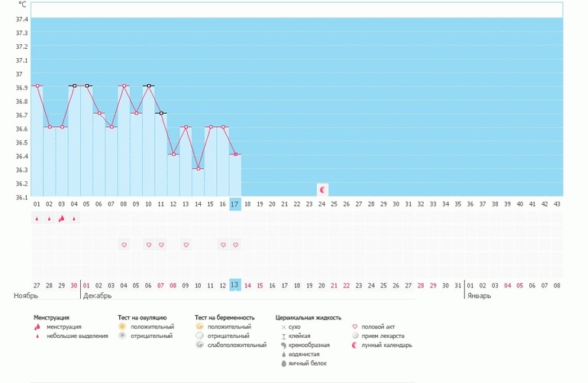Click the weakly positive pregnancy test legend icon
588x383 pixels.
pos(199,345)
